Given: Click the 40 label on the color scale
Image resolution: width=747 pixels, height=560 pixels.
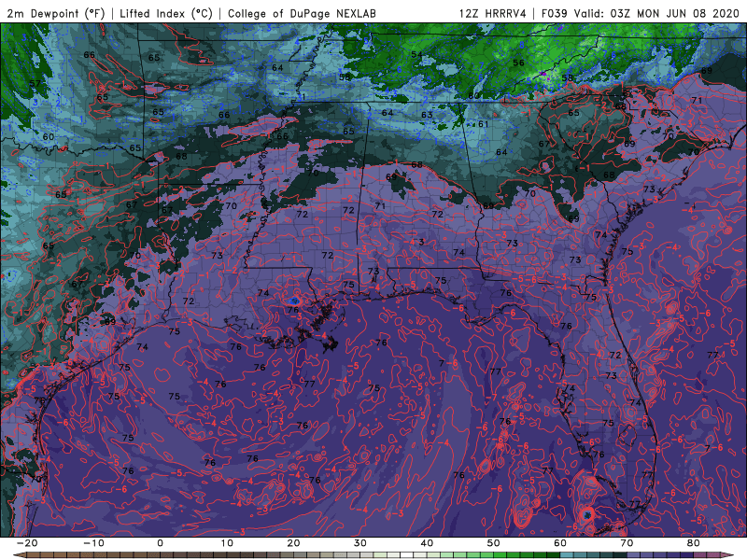Looking at the screenshot, I should (x=427, y=543).
